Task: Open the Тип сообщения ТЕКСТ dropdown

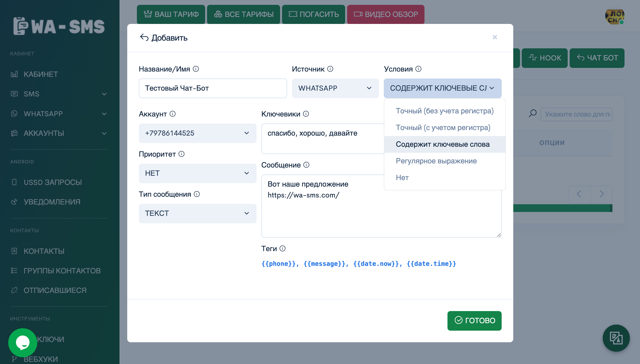Action: pos(197,213)
